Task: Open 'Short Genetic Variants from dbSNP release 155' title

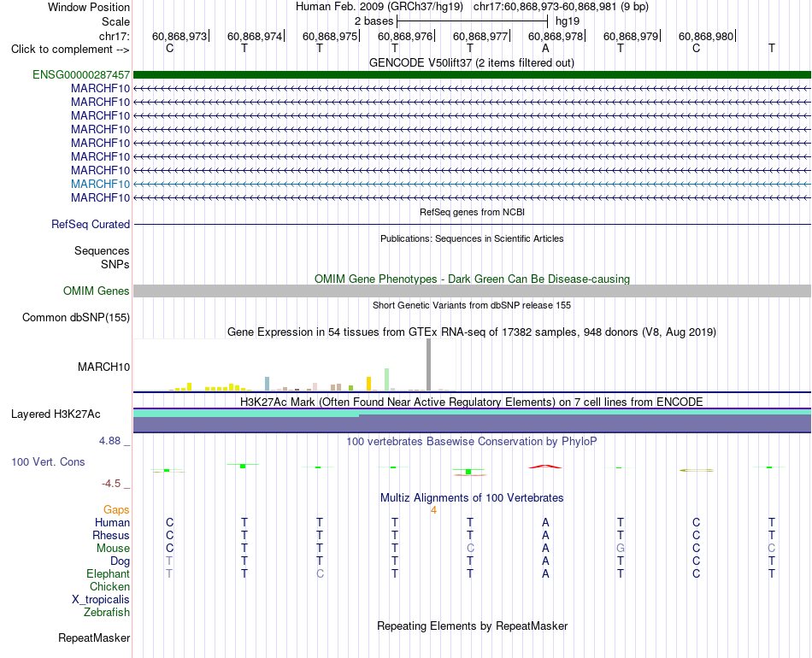Action: [x=472, y=305]
